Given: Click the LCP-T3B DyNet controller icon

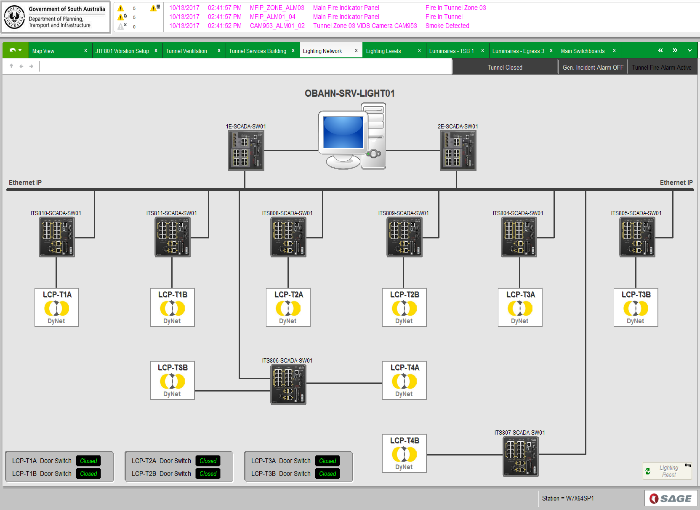Looking at the screenshot, I should click(636, 307).
